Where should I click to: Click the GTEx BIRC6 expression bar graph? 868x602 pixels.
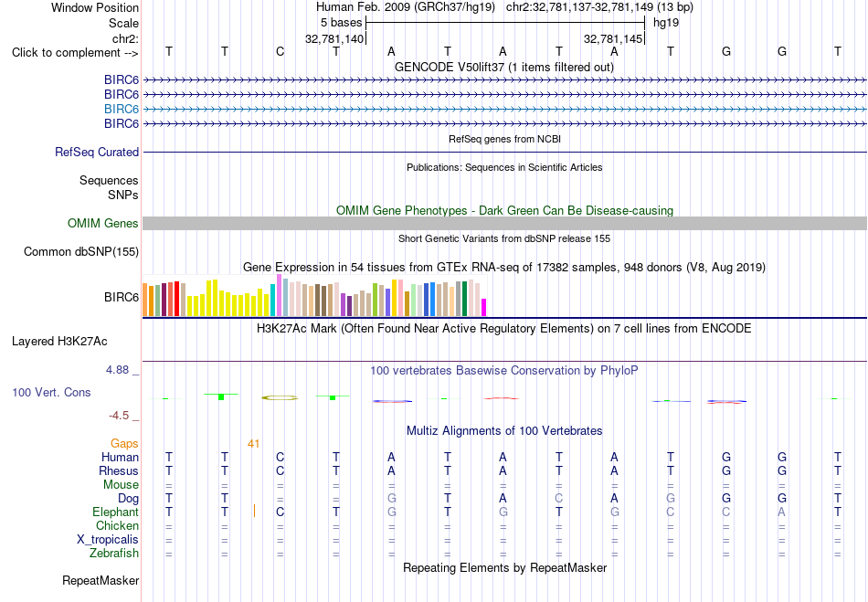[x=314, y=295]
